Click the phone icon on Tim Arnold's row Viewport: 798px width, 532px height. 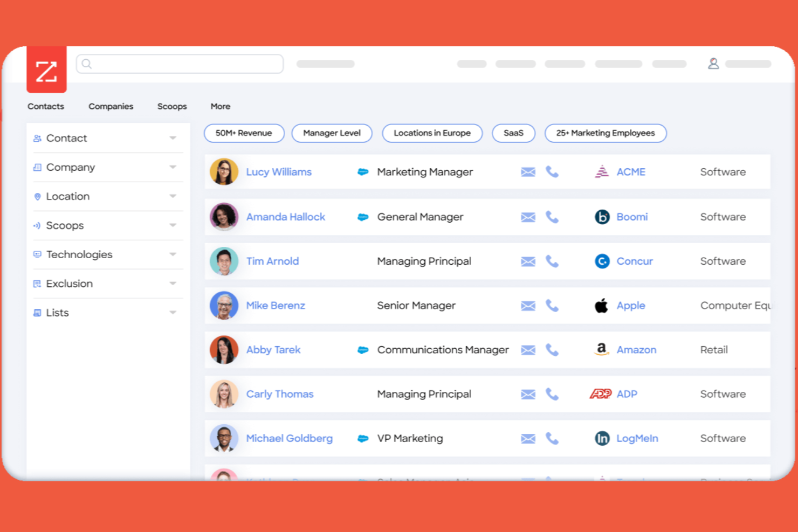click(552, 261)
